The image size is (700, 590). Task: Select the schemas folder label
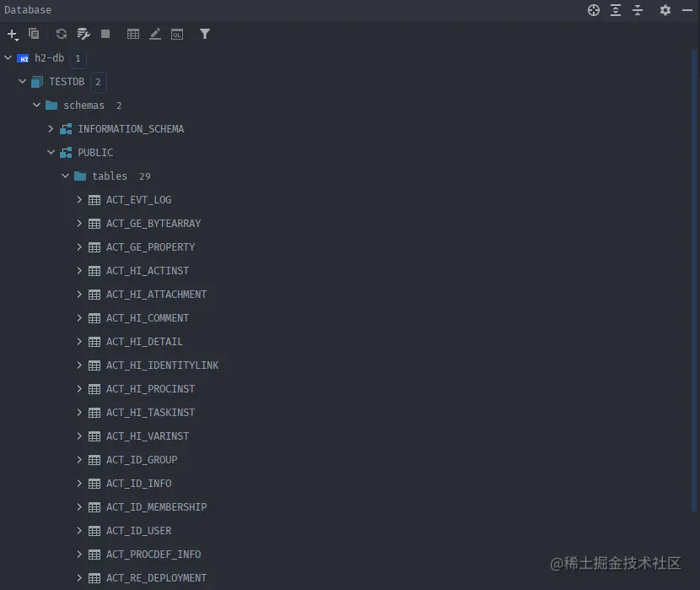[x=84, y=106]
